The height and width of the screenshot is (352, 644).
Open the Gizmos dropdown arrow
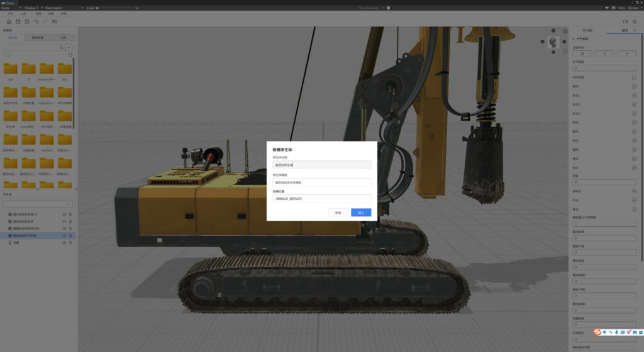click(x=640, y=8)
